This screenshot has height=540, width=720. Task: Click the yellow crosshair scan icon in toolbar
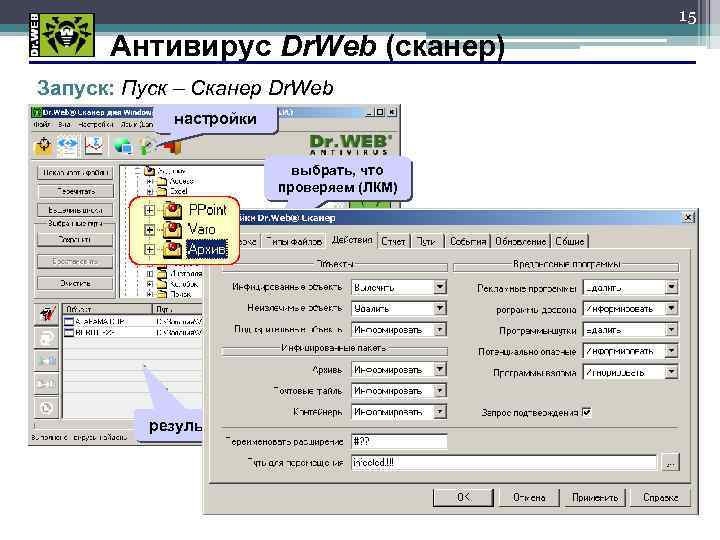[44, 146]
